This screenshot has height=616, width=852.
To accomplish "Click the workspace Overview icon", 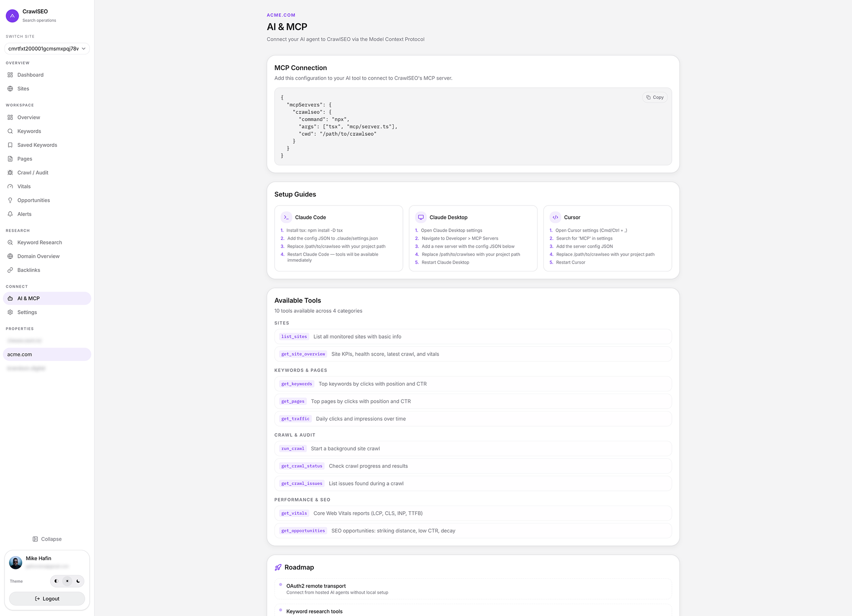I will [x=10, y=118].
